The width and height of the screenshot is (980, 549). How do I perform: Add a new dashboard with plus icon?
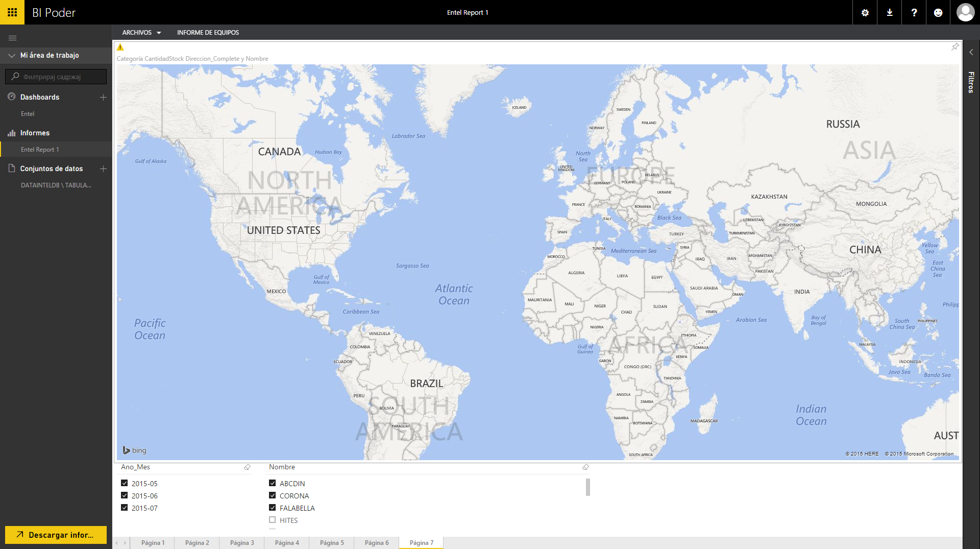point(103,97)
